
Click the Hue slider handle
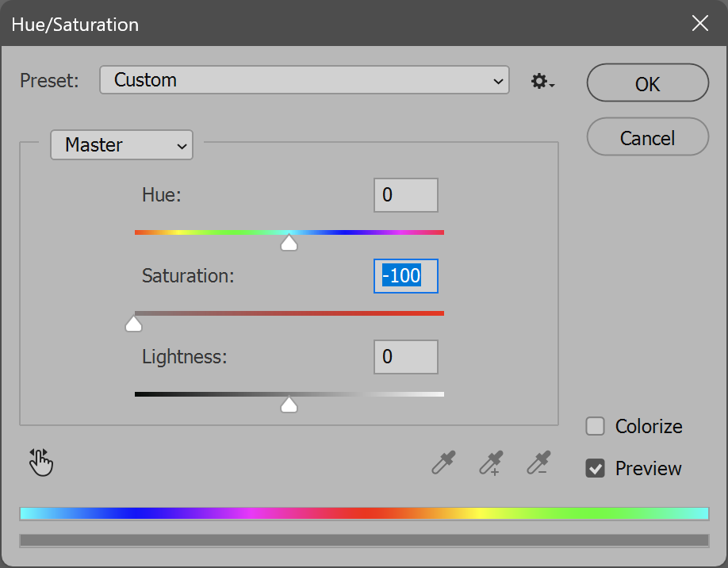pos(289,243)
